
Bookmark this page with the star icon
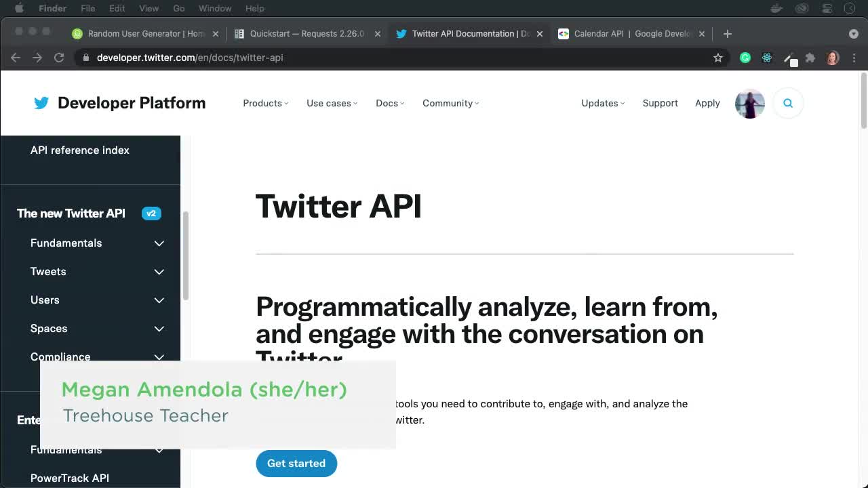point(717,58)
